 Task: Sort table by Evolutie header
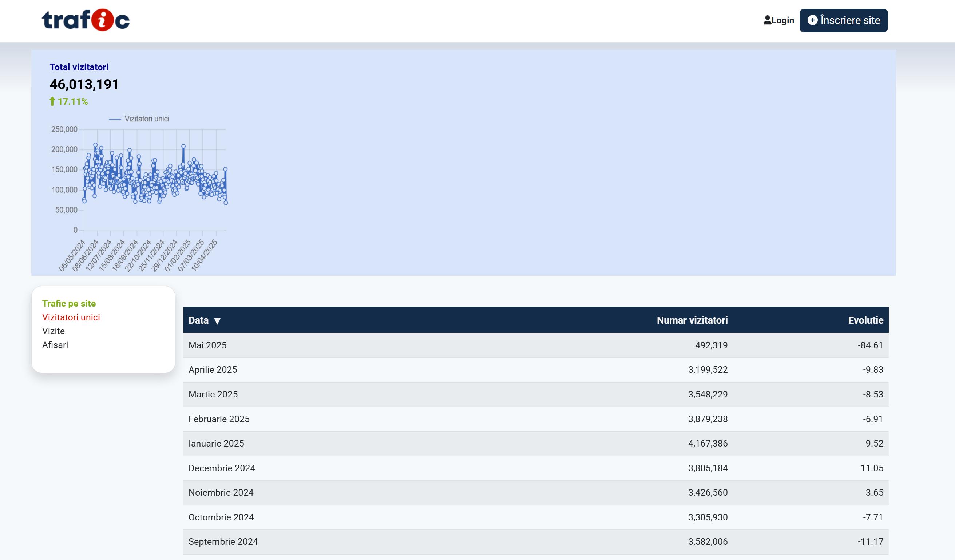tap(865, 320)
